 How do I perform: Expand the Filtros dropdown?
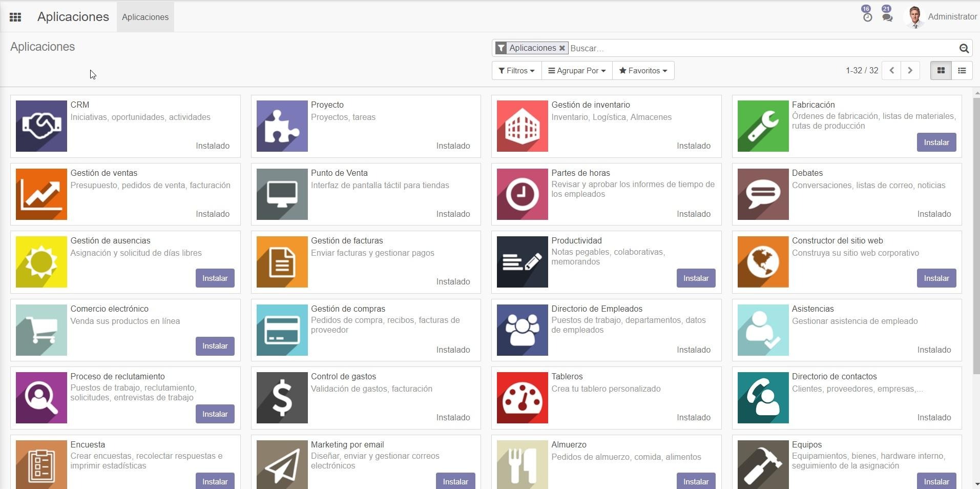click(516, 71)
